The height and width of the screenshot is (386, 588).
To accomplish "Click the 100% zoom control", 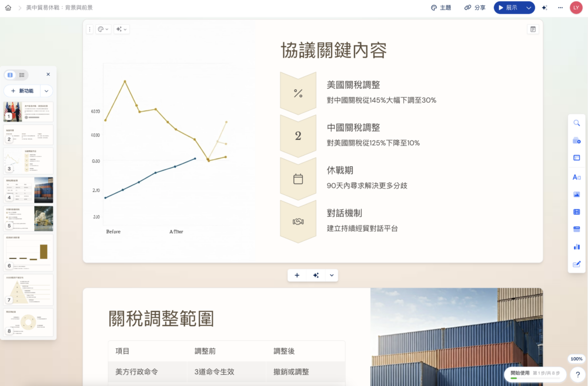I will tap(575, 358).
